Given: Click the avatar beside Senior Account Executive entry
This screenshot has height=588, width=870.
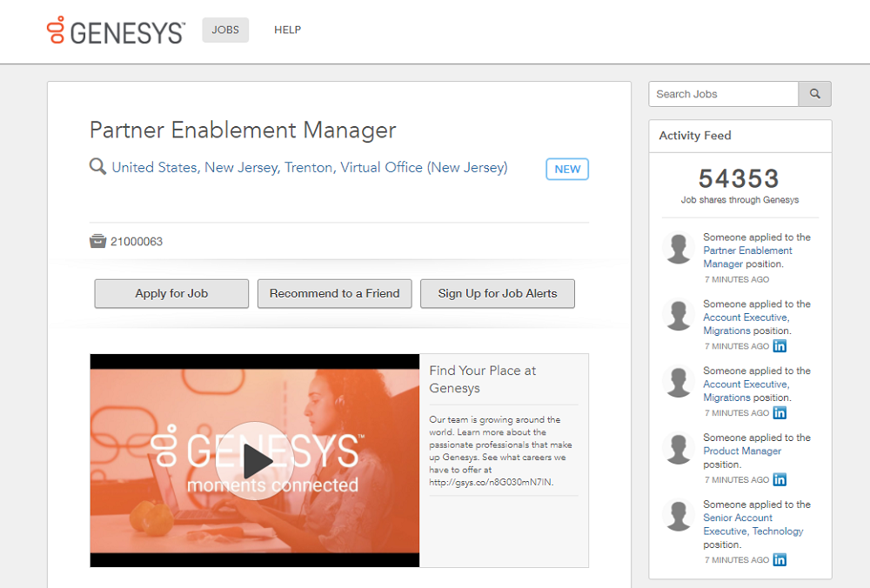Looking at the screenshot, I should (x=679, y=515).
